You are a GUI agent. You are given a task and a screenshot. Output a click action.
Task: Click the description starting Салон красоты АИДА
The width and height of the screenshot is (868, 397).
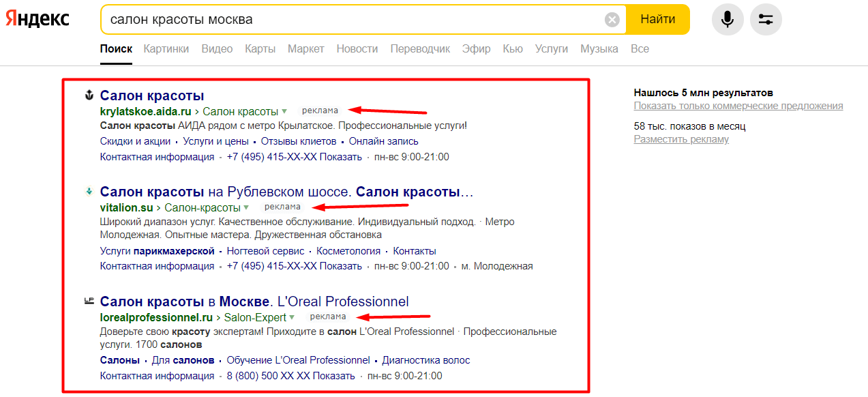point(284,126)
